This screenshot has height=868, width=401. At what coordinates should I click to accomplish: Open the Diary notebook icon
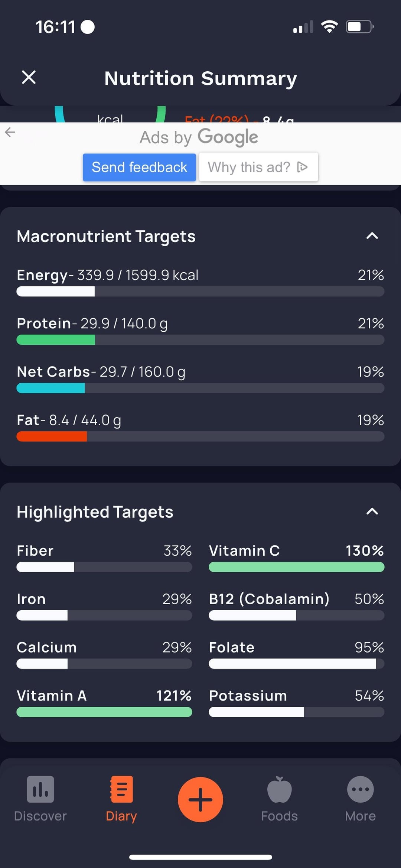121,789
